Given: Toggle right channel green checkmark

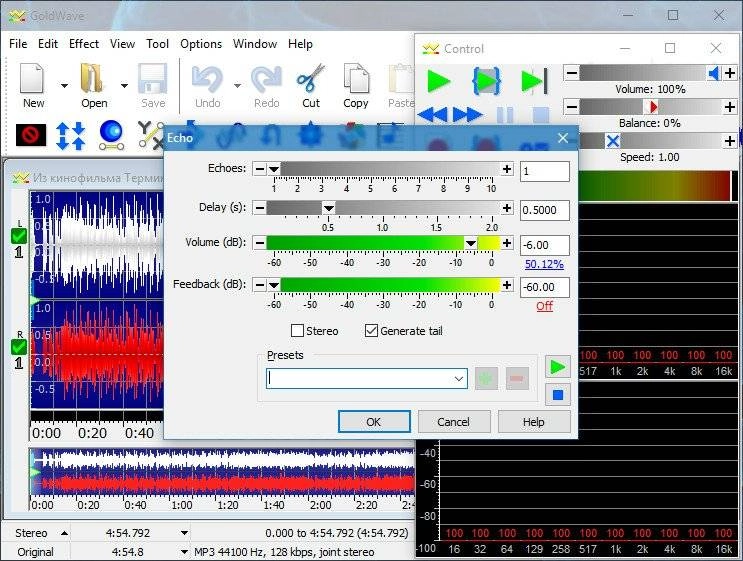Looking at the screenshot, I should coord(19,347).
